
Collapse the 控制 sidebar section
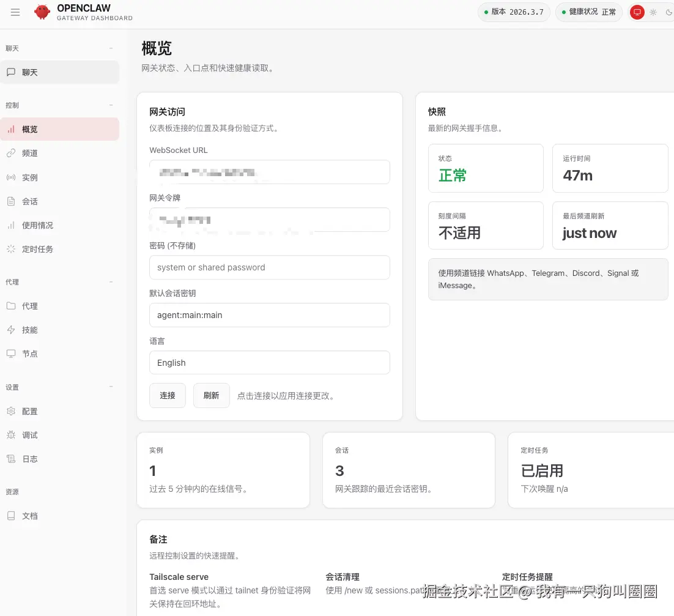coord(59,105)
